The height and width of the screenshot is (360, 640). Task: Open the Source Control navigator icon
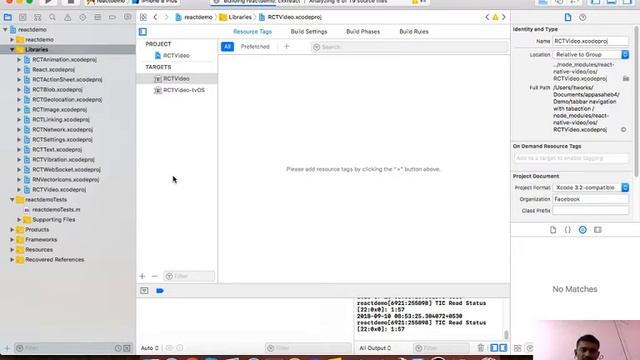pyautogui.click(x=22, y=17)
